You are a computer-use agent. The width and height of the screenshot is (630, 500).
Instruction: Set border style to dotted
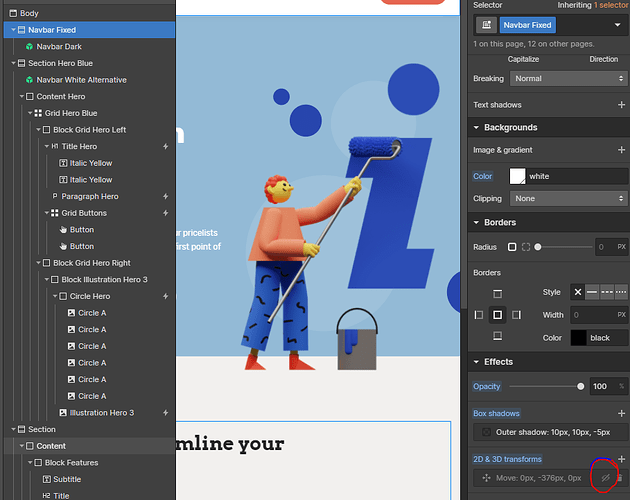coord(621,292)
